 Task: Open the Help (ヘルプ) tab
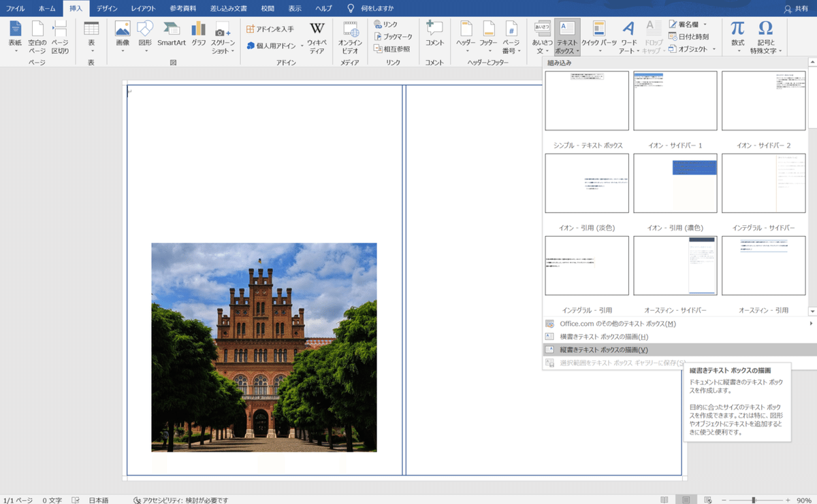coord(323,8)
